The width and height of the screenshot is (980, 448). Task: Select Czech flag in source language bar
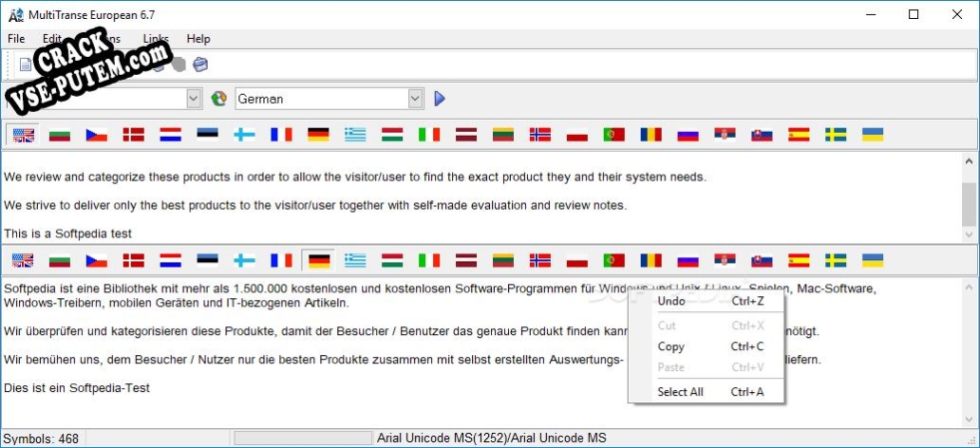(x=96, y=135)
